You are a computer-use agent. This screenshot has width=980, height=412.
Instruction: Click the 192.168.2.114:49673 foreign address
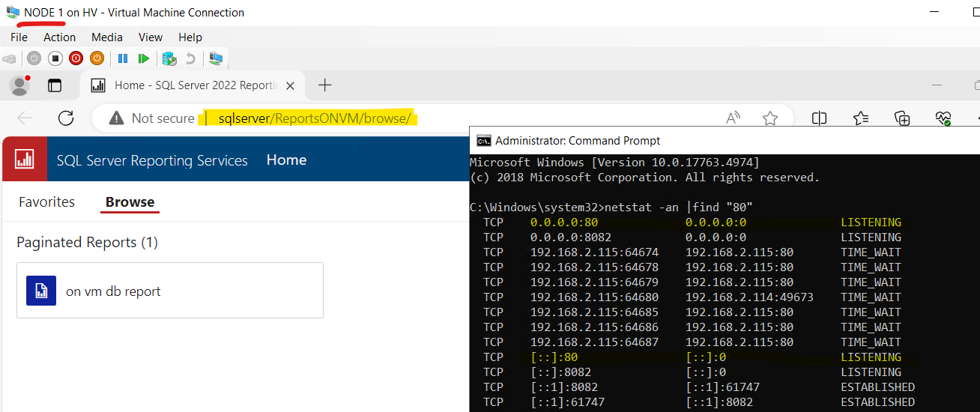(x=749, y=297)
